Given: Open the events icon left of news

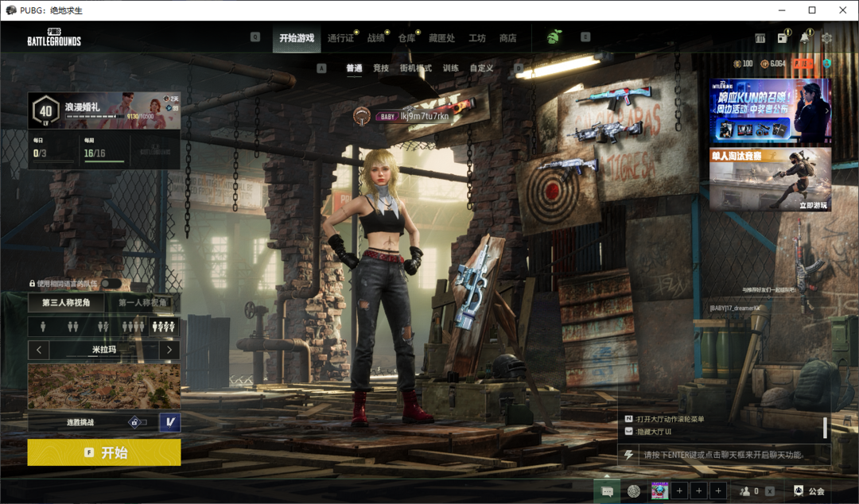Looking at the screenshot, I should [760, 38].
